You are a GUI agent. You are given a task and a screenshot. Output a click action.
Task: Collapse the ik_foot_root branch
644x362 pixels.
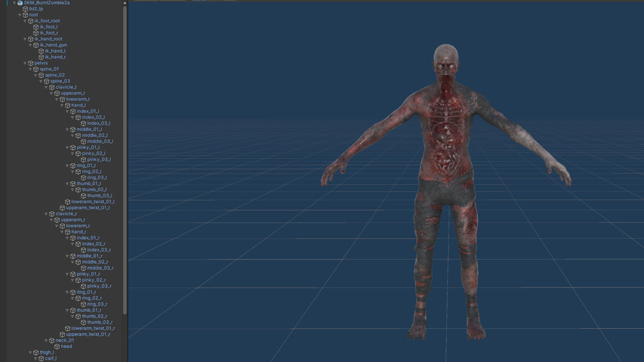(x=24, y=20)
